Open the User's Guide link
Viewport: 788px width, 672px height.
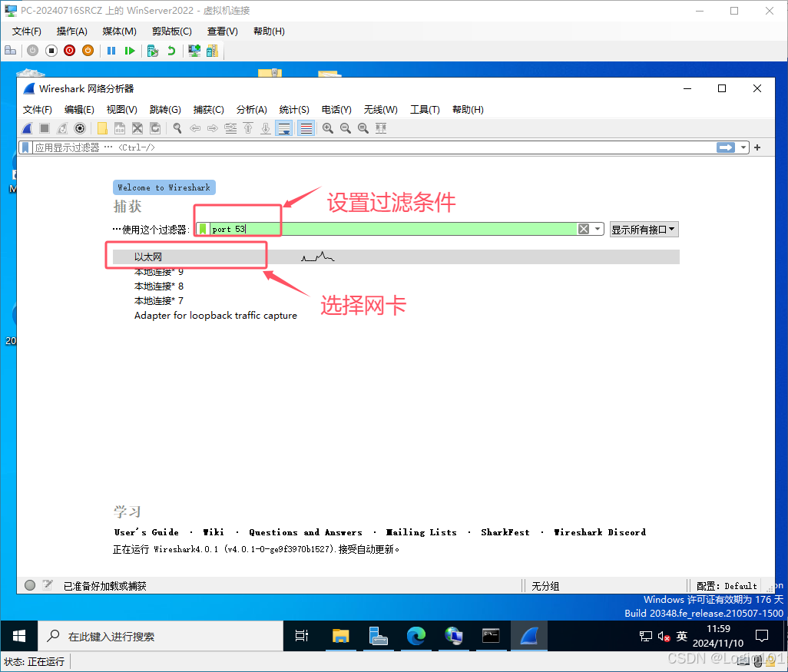point(146,531)
